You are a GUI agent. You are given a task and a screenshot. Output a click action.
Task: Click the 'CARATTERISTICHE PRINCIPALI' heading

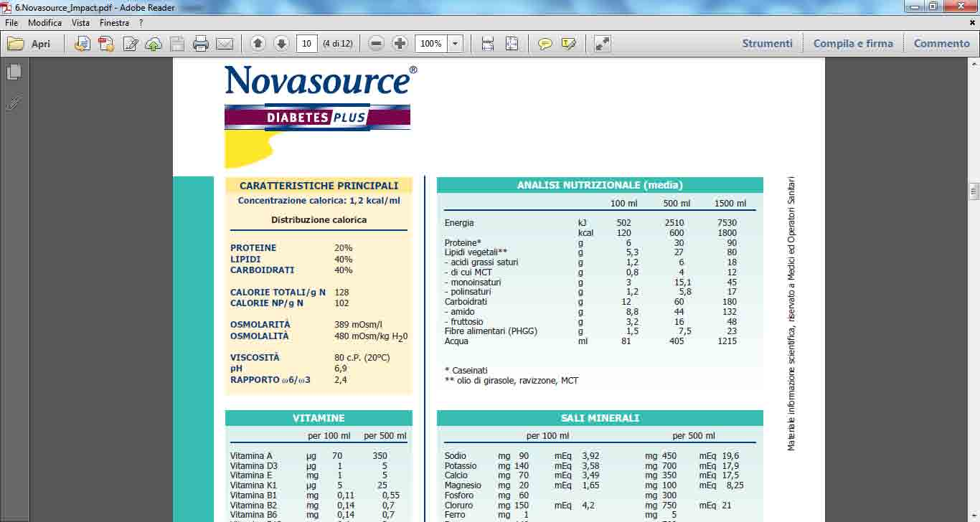click(319, 186)
